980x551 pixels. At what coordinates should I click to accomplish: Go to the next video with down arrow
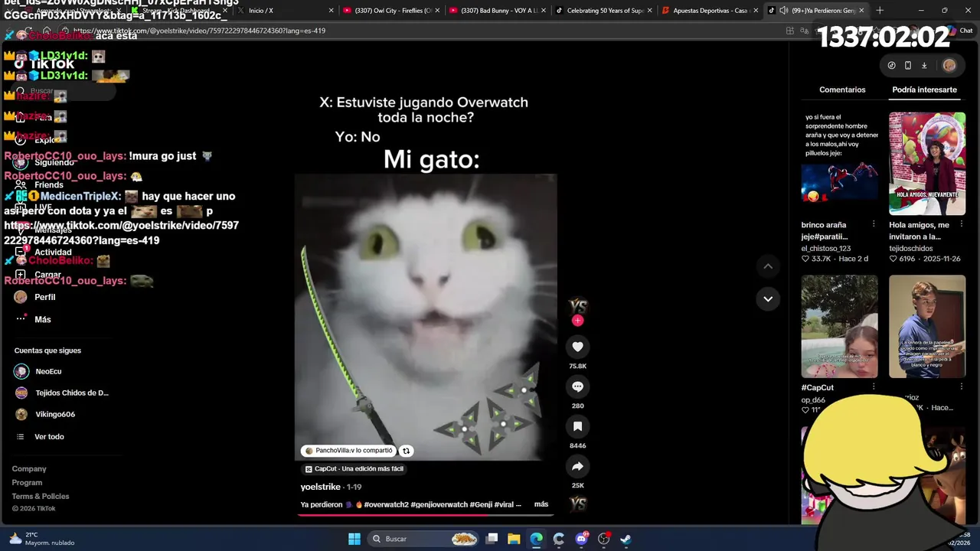pyautogui.click(x=768, y=298)
